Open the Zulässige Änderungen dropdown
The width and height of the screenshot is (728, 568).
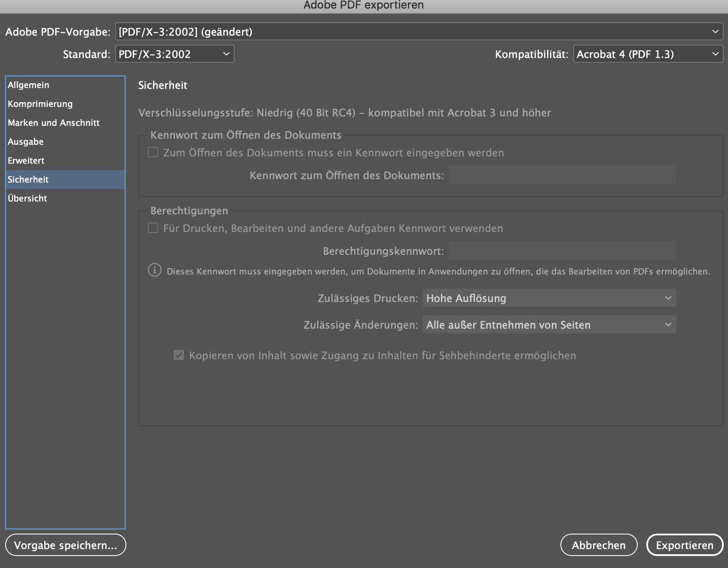tap(550, 325)
